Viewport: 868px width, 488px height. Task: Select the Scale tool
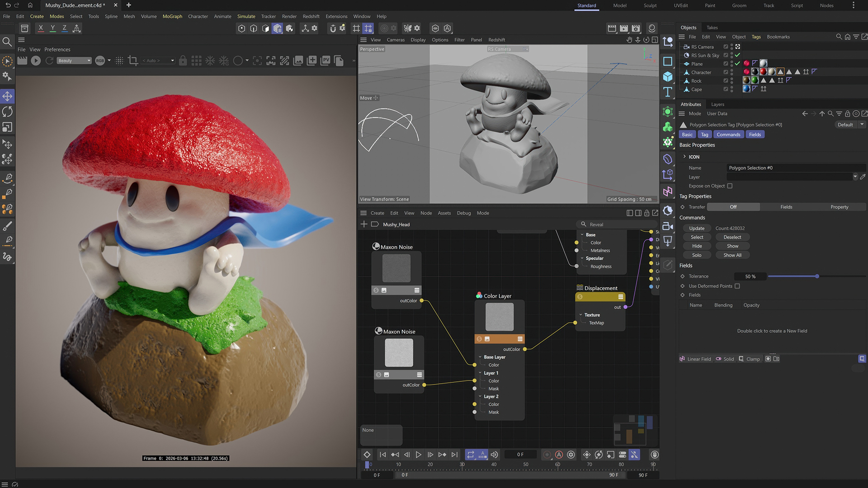point(7,127)
